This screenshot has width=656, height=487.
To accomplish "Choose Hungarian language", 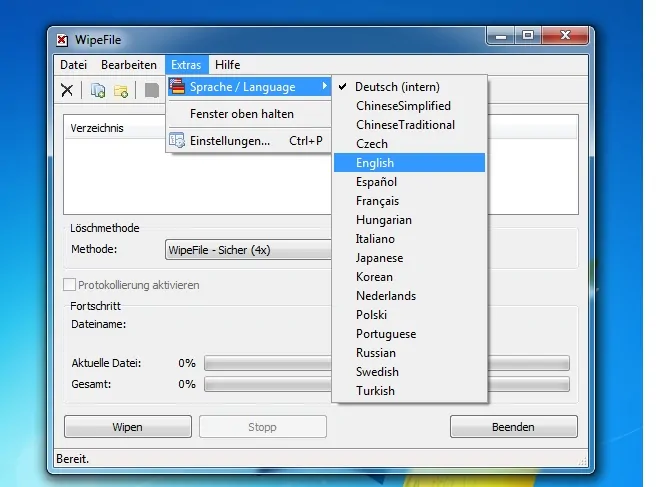I will click(410, 220).
